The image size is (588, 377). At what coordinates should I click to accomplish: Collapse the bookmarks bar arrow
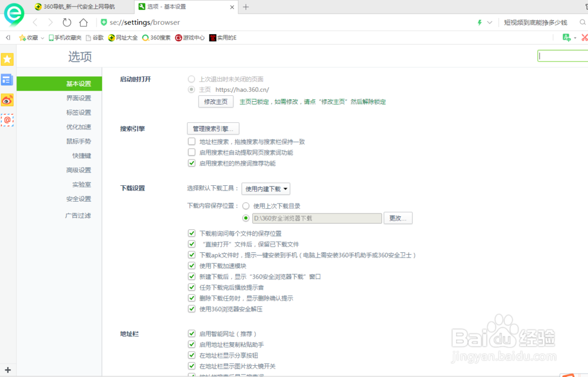(8, 38)
